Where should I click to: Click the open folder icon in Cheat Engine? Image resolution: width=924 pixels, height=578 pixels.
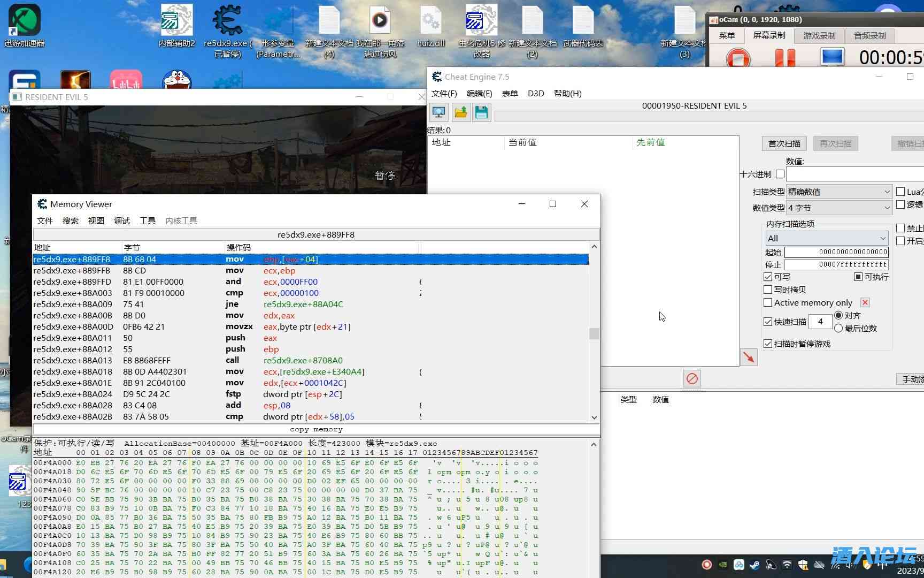pos(460,112)
